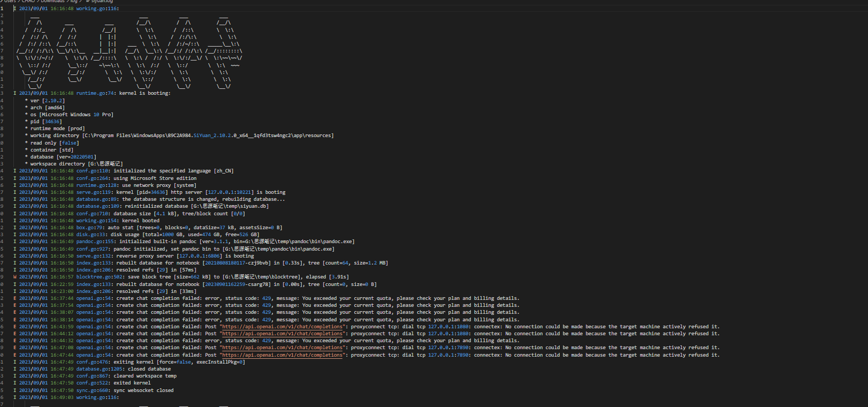This screenshot has height=407, width=868.
Task: Open the Users breadcrumb segment
Action: [x=10, y=2]
